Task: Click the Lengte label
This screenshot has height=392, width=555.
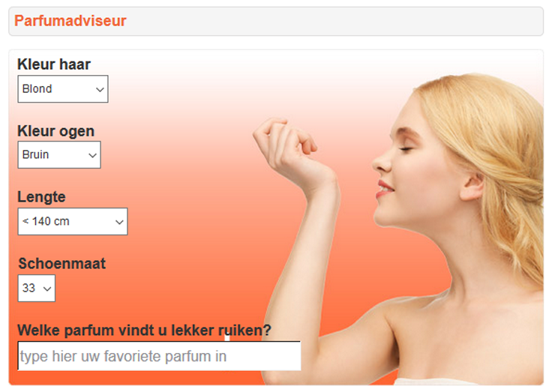Action: (x=41, y=197)
